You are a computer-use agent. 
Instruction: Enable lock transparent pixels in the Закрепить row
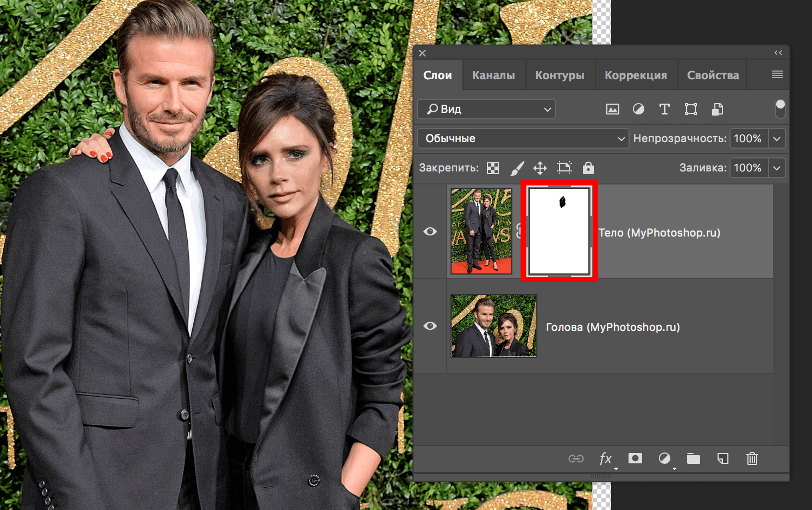click(x=492, y=168)
